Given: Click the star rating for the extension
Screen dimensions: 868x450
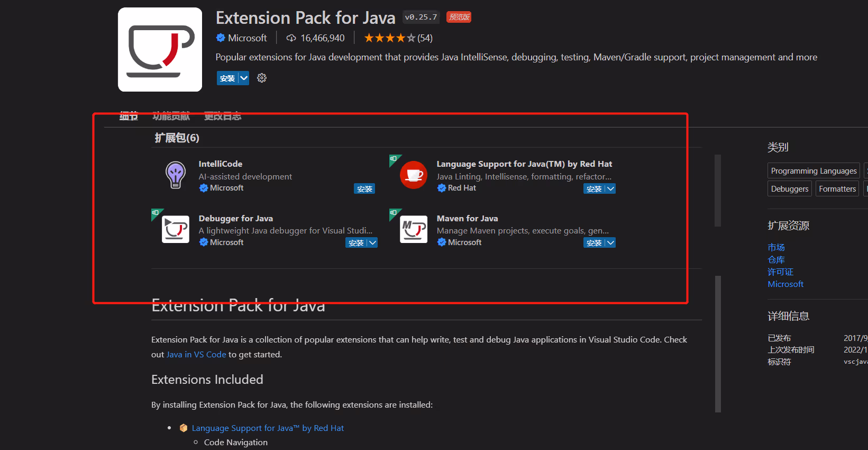Looking at the screenshot, I should tap(390, 38).
